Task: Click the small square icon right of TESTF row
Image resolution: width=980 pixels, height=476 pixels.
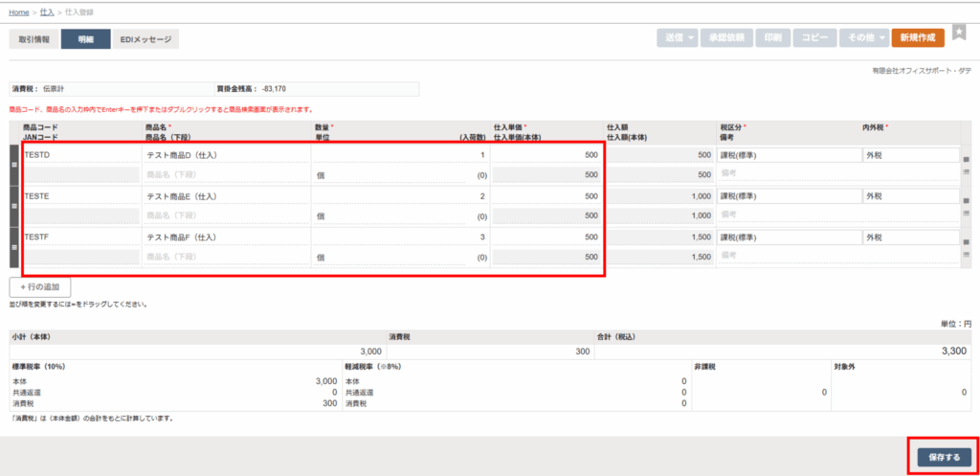Action: (x=966, y=239)
